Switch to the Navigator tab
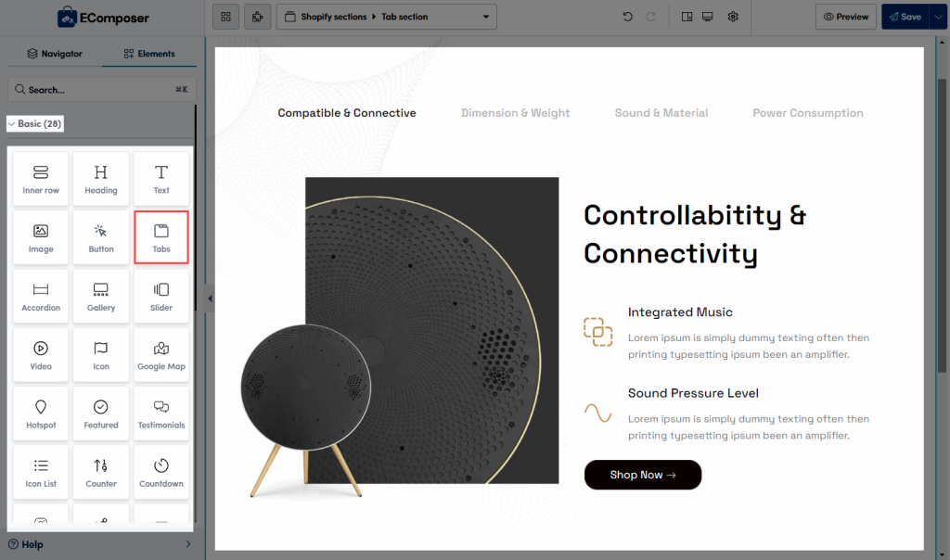The image size is (950, 560). [x=55, y=53]
